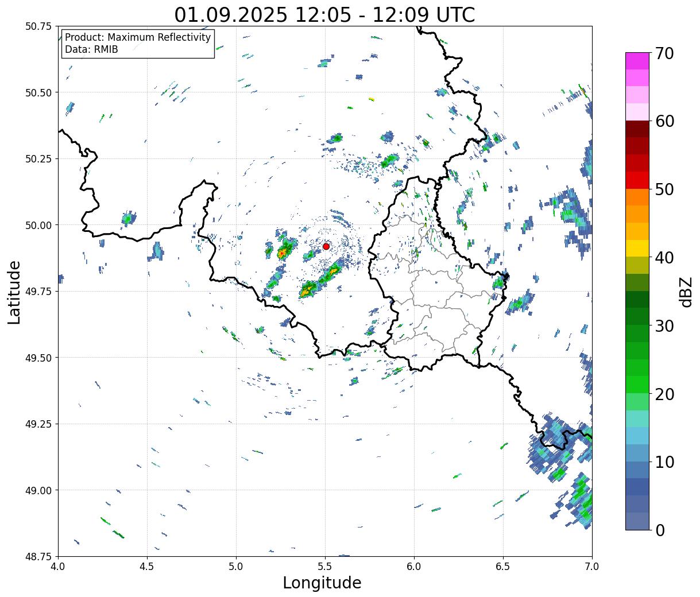Click the colorbar tick label 70

[x=664, y=53]
